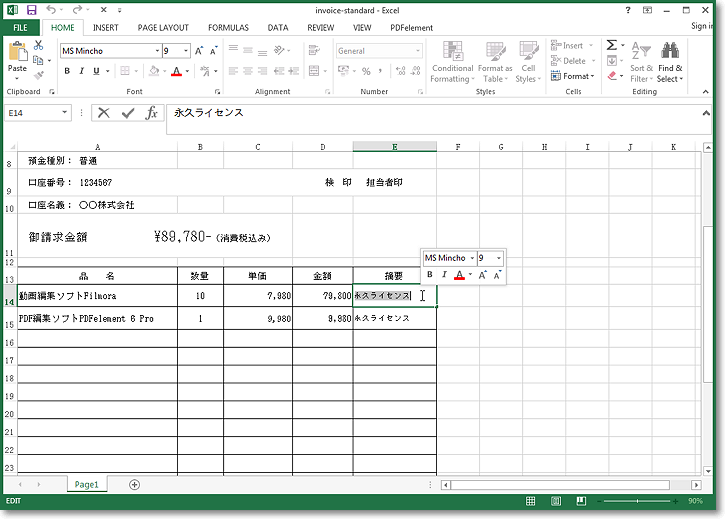The image size is (725, 519).
Task: Click the zoom slider in status bar
Action: click(638, 501)
